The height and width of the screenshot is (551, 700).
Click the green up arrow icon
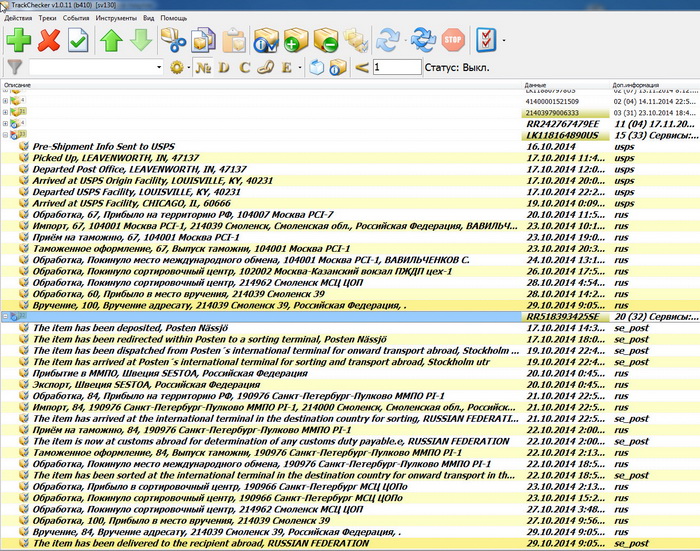pos(111,40)
